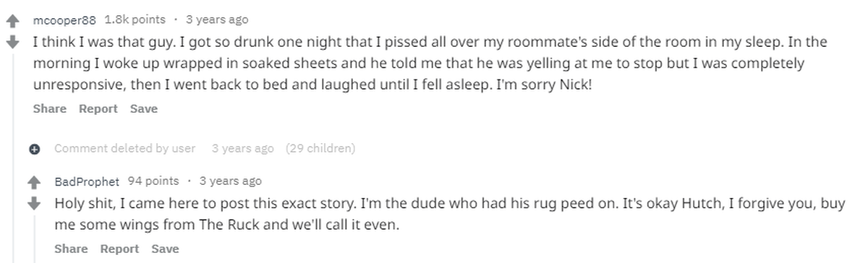Screen dimensions: 868x263
Task: Save BadProphet's reply
Action: point(165,249)
